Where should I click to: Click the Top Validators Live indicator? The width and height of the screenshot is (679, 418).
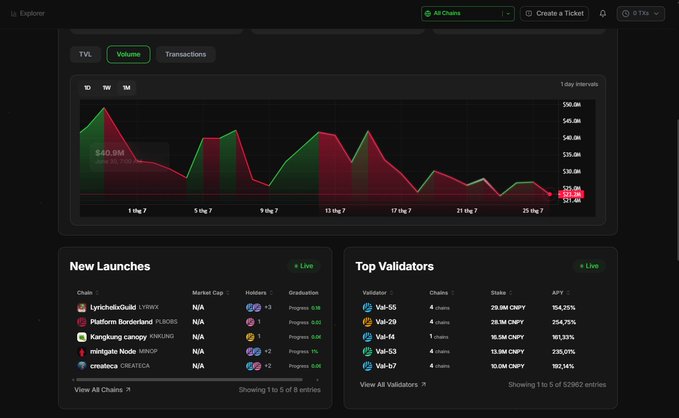tap(589, 266)
